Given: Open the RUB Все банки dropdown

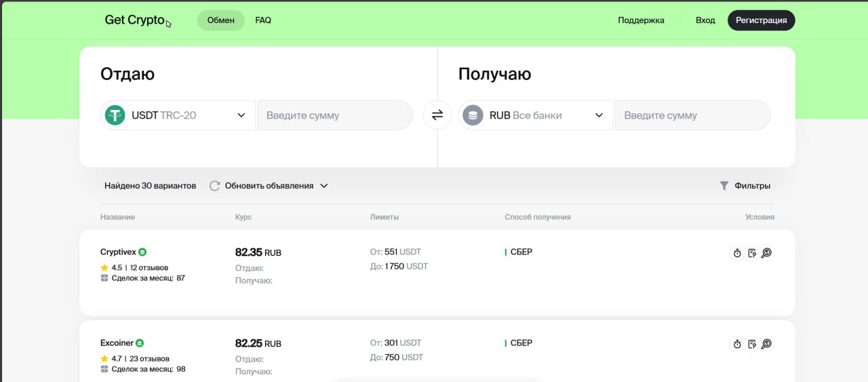Looking at the screenshot, I should coord(599,115).
